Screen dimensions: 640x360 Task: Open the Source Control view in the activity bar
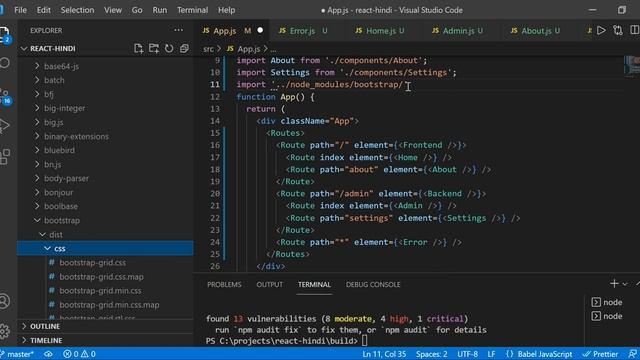(x=5, y=96)
